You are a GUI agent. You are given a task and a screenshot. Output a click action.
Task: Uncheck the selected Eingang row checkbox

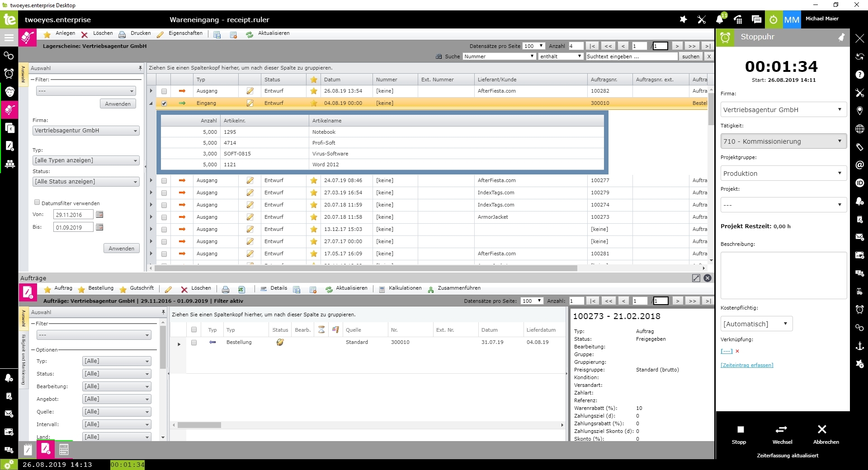[164, 103]
